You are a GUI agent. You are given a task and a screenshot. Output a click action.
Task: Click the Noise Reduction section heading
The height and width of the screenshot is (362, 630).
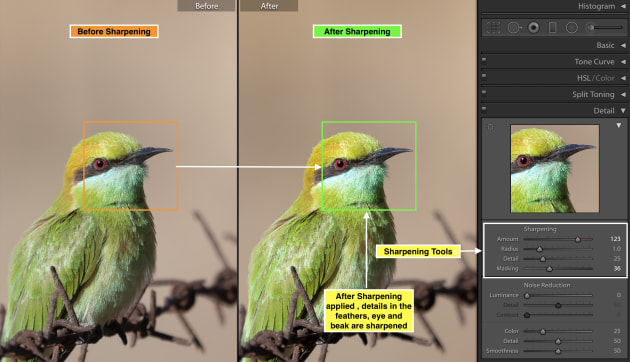coord(547,285)
